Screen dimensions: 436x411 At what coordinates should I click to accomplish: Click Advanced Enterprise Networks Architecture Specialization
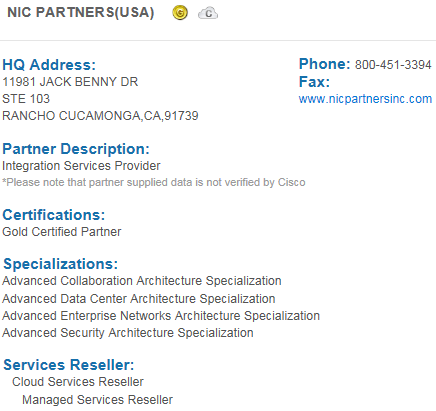coord(161,316)
